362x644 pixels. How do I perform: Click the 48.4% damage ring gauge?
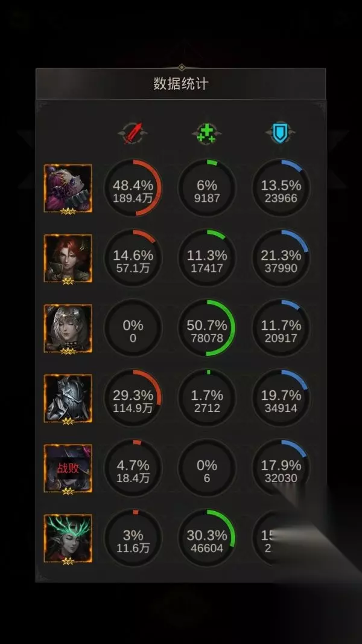coord(133,188)
